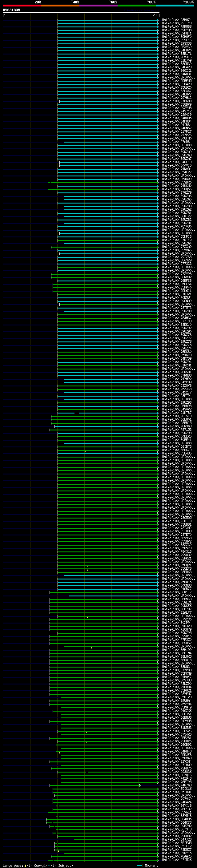197x868 pixels.
Task: Select the UniRef100_A5BFM5 label
Action: coord(177,81)
